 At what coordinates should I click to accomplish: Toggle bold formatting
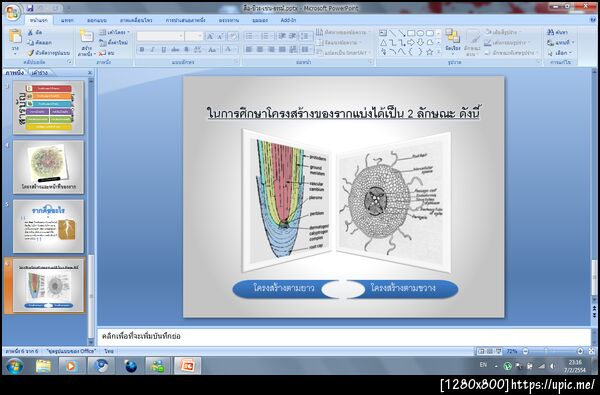click(142, 49)
